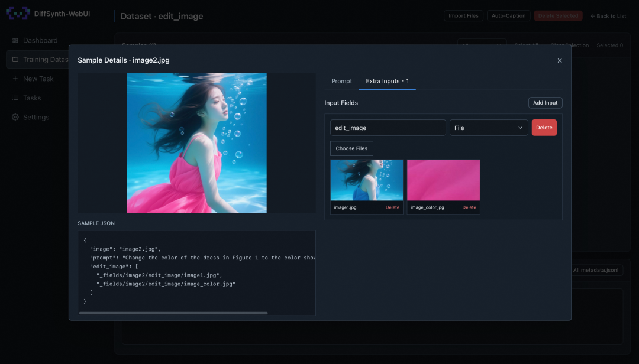The height and width of the screenshot is (364, 639).
Task: Click the JSON path ending image_color.jpg
Action: point(166,284)
